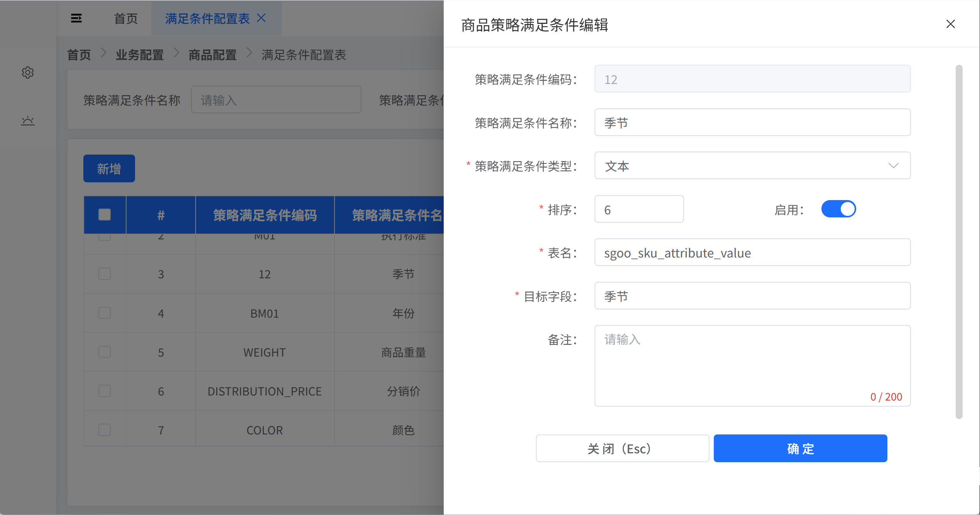Select the COLOR row checkbox
The height and width of the screenshot is (515, 980).
tap(105, 430)
